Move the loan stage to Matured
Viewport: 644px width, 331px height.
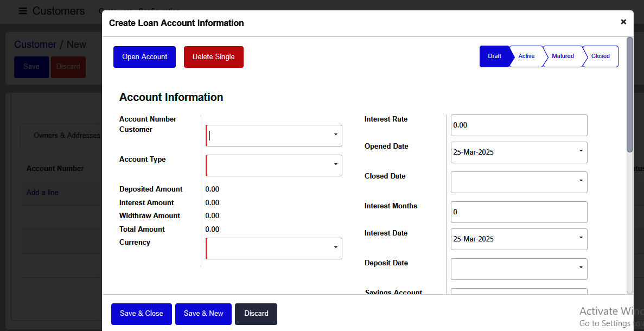(x=563, y=56)
